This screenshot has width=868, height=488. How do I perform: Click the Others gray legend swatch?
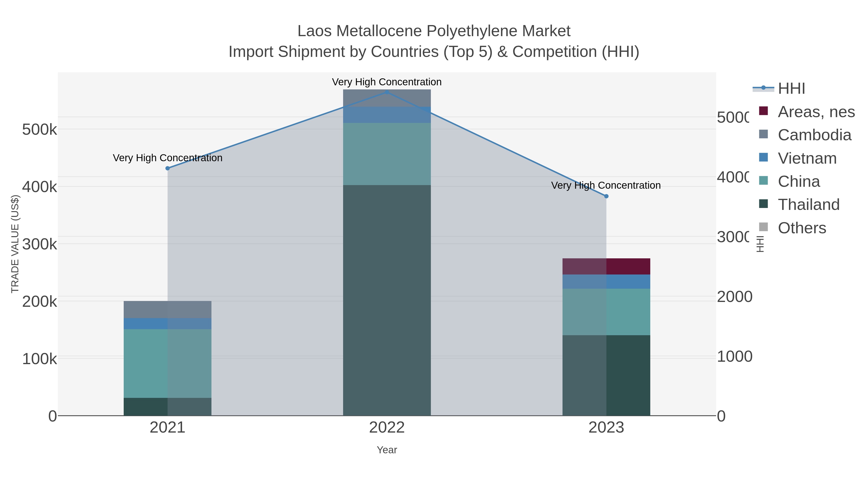pos(763,227)
